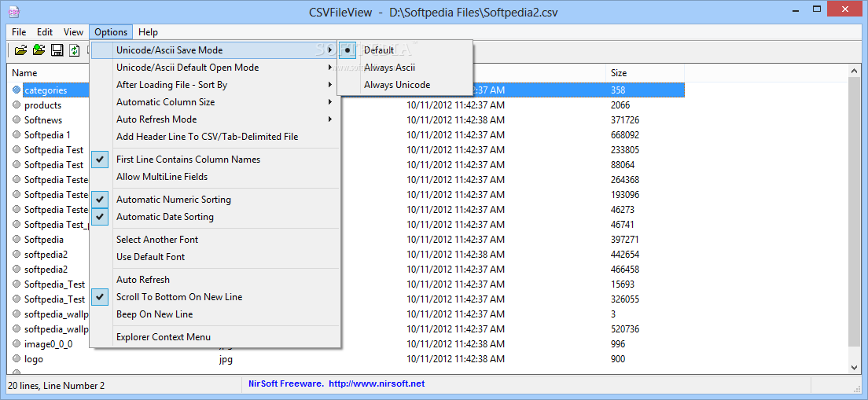Click the size value 900

point(618,359)
